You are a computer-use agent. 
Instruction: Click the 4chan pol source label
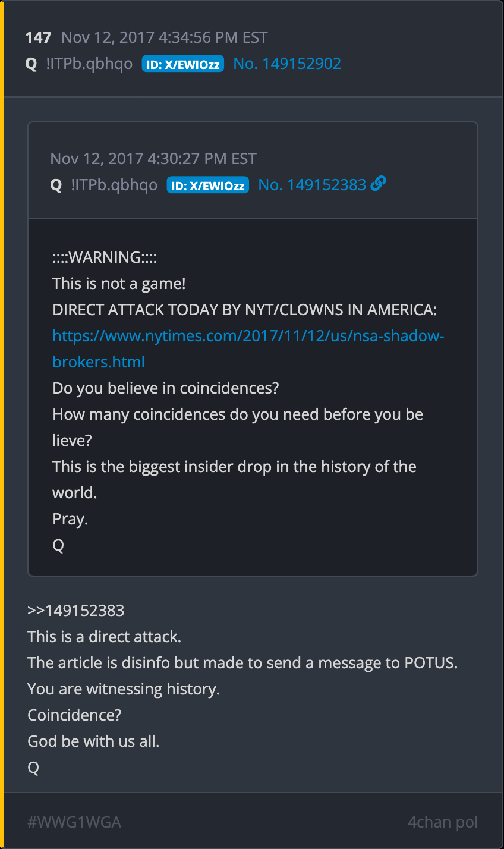click(x=443, y=822)
